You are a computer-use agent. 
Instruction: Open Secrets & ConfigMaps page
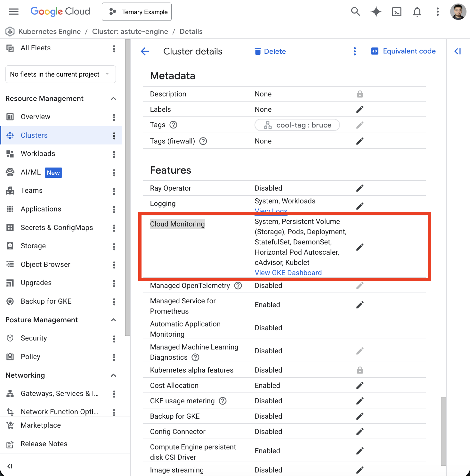coord(57,228)
